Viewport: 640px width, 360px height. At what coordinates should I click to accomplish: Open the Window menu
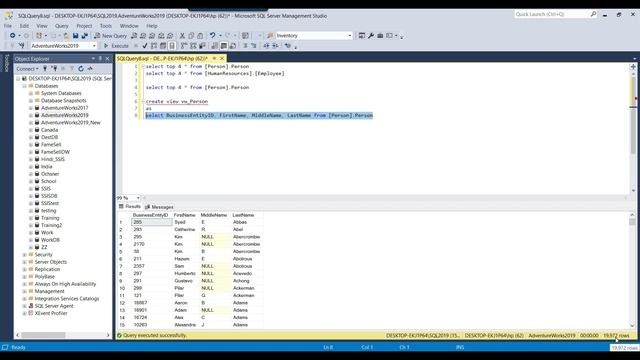click(x=129, y=26)
